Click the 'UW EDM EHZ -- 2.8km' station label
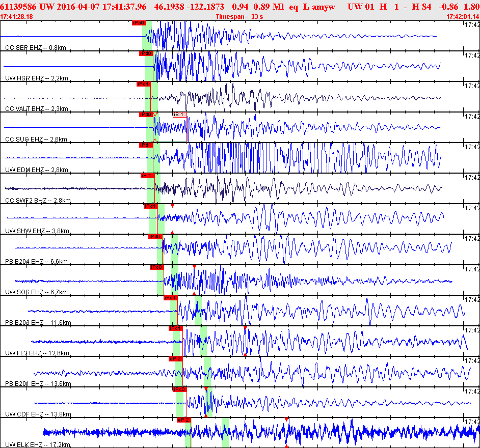The image size is (480, 448). click(37, 170)
